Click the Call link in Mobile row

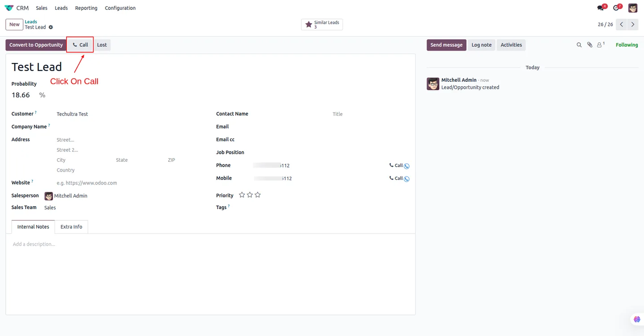coord(396,178)
